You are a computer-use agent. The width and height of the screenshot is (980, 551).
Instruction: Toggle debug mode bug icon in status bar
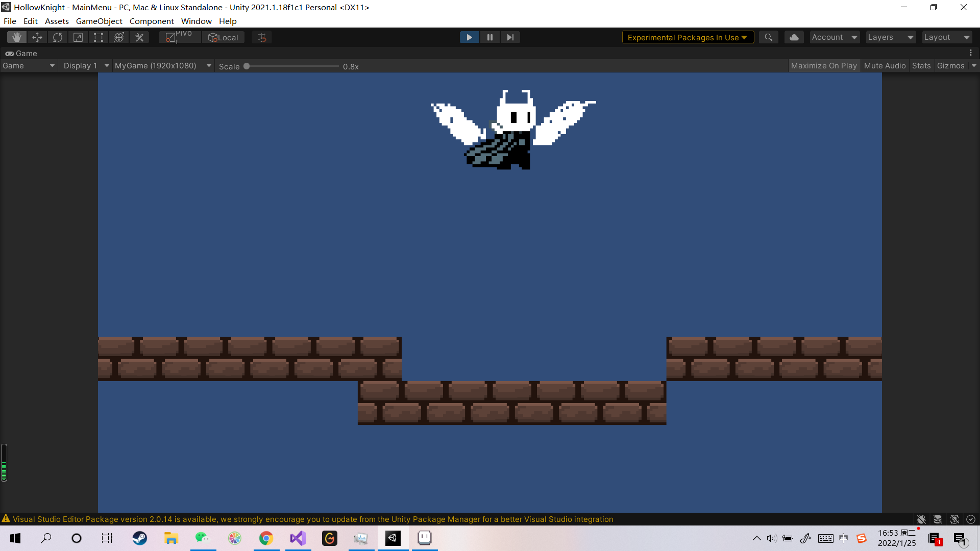point(921,519)
